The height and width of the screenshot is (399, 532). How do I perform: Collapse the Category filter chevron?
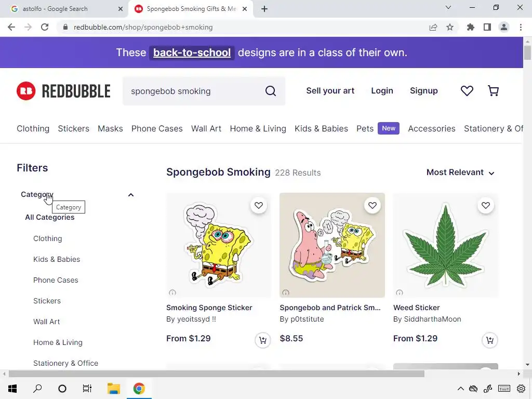[x=130, y=195]
